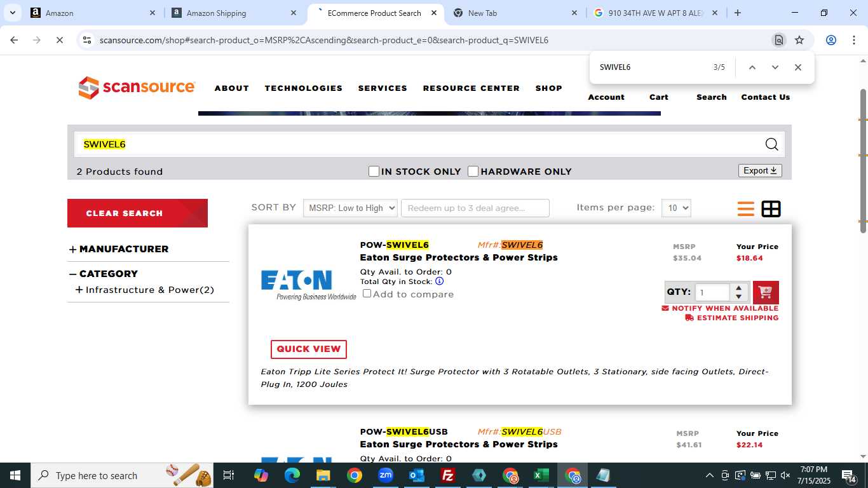Click search-in-page lens icon in address bar
The image size is (868, 488).
(x=778, y=40)
